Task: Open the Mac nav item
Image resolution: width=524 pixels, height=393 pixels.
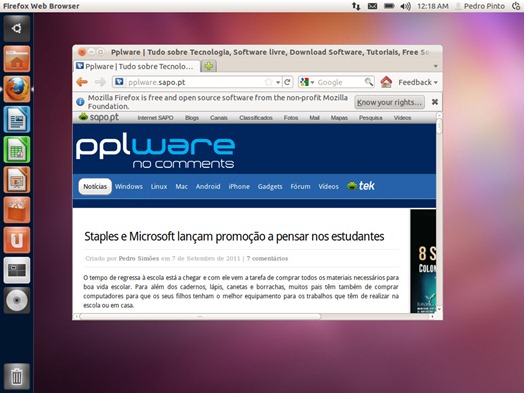Action: pos(181,186)
